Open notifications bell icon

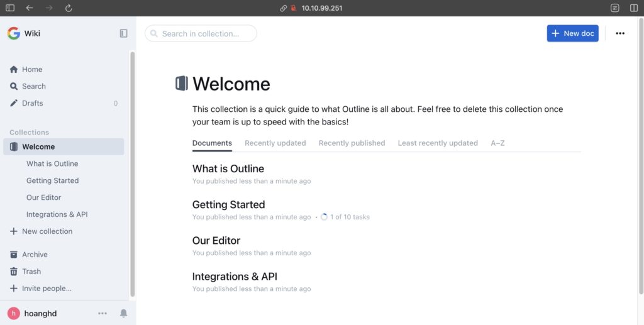[x=124, y=314]
